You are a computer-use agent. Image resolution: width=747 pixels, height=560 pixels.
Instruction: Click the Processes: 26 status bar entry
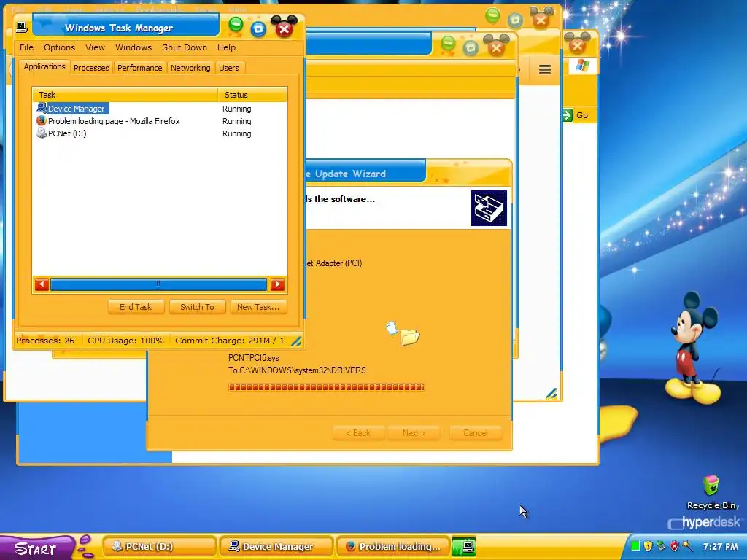point(45,341)
